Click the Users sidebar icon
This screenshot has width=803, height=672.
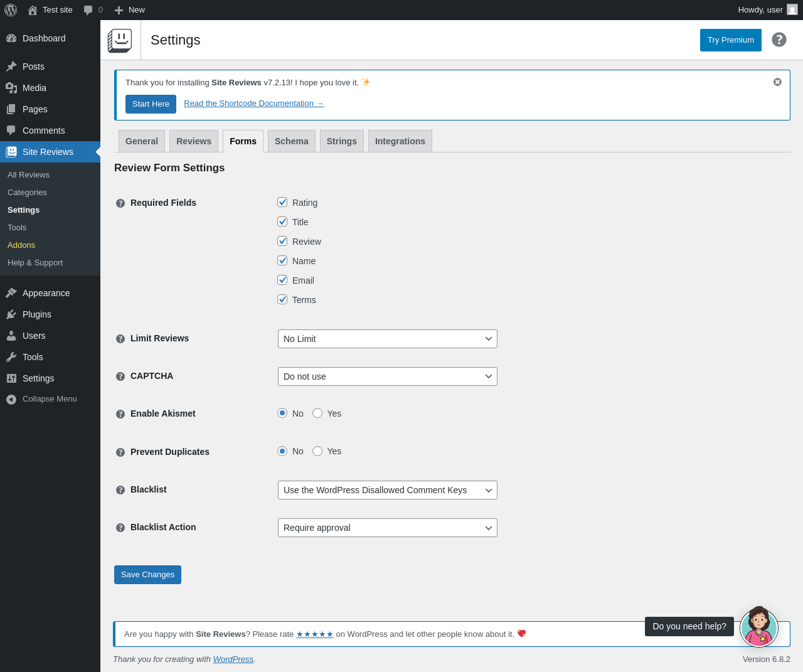pyautogui.click(x=11, y=336)
